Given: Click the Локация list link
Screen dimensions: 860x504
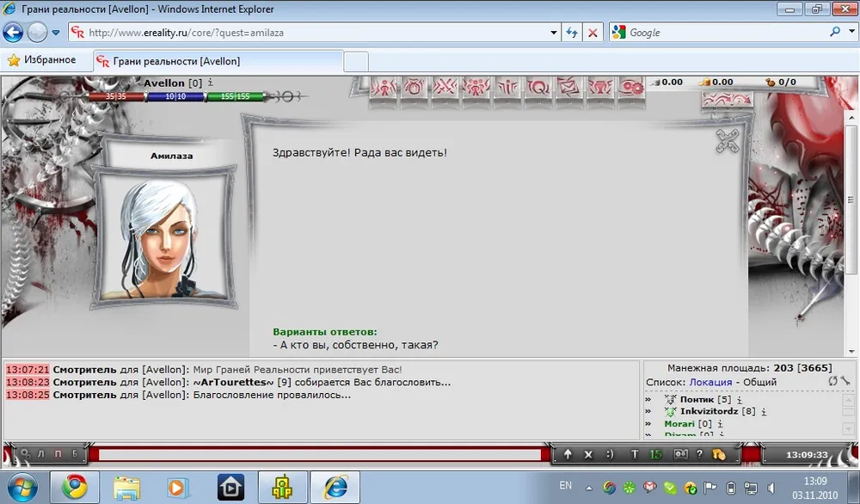Looking at the screenshot, I should tap(710, 382).
